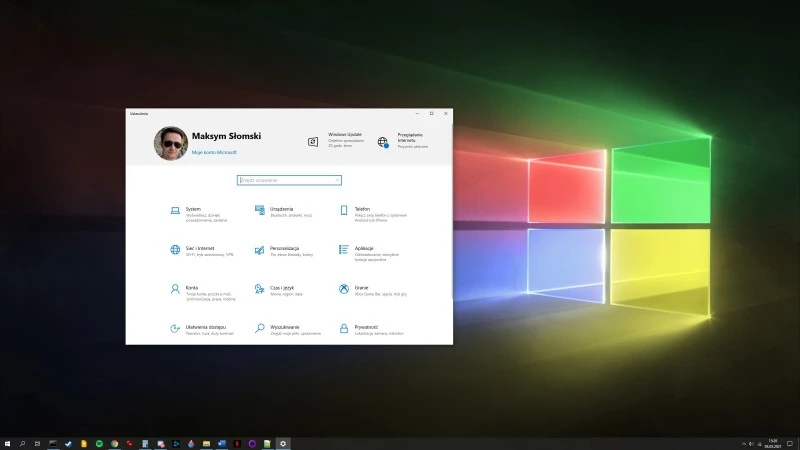Click the volume speaker tray icon
800x450 pixels.
[x=751, y=444]
